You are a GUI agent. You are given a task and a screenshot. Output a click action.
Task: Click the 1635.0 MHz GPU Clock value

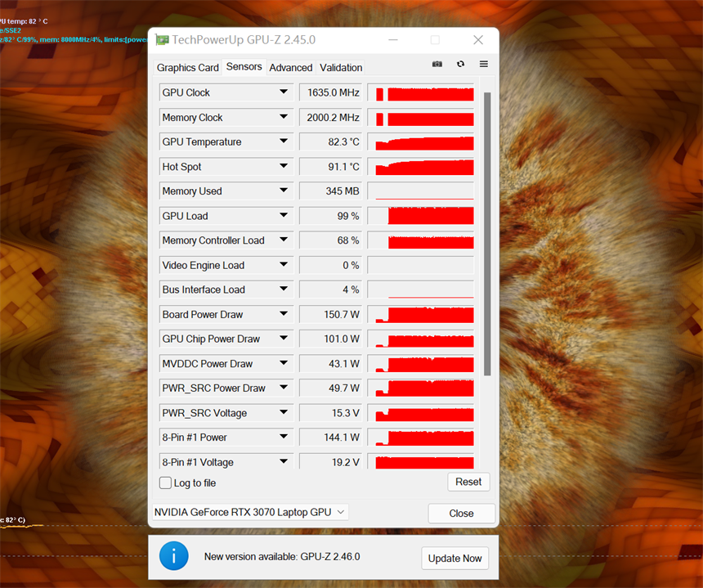click(x=331, y=92)
